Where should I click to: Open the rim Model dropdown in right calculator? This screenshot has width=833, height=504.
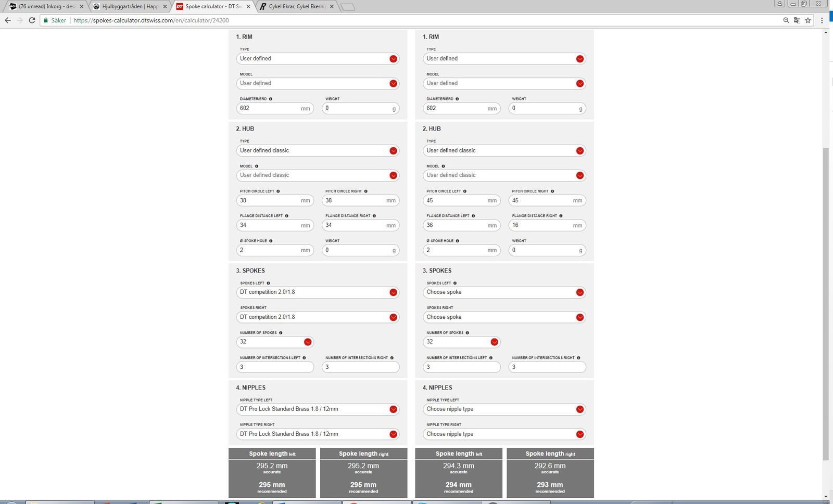[504, 83]
